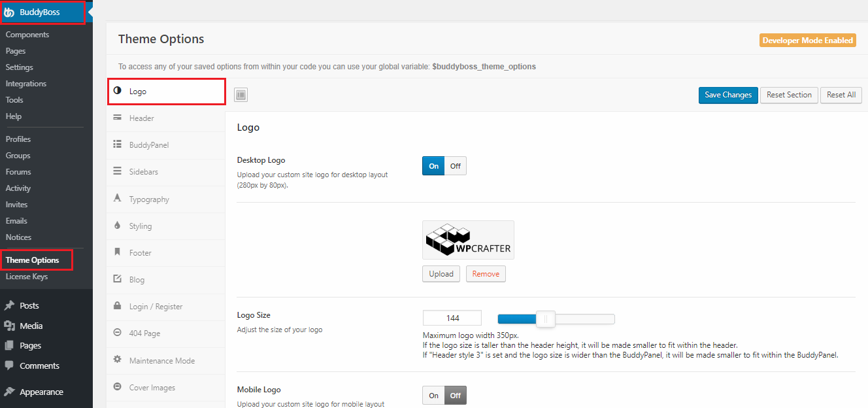Screen dimensions: 868x408
Task: Click the 404 Page minus-circle icon
Action: 117,332
